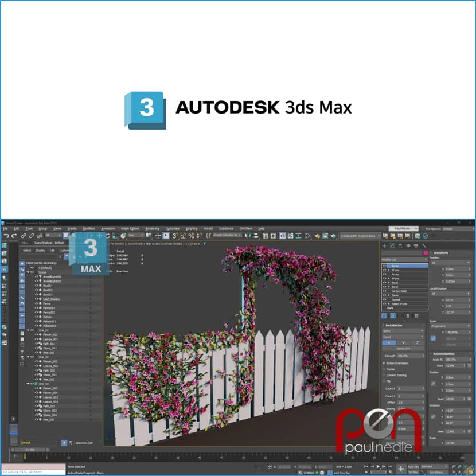This screenshot has height=476, width=476.
Task: Click Select in Scene Explorer menu
Action: coord(27,251)
